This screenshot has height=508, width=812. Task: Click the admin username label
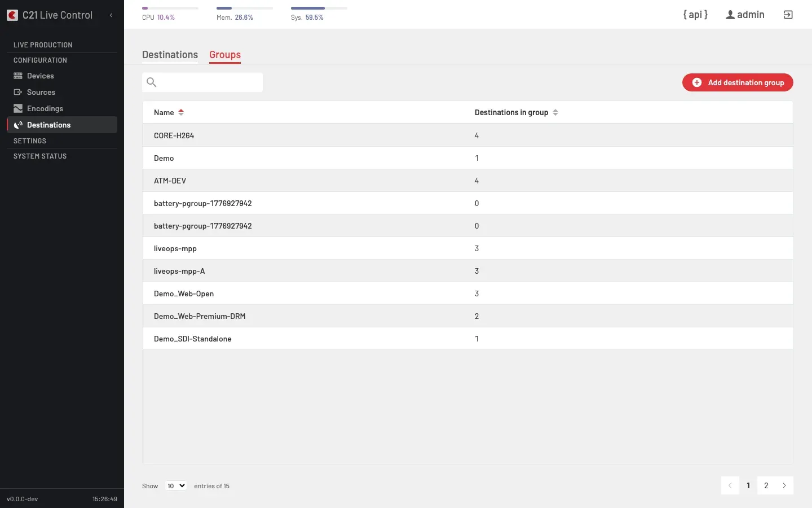tap(751, 15)
